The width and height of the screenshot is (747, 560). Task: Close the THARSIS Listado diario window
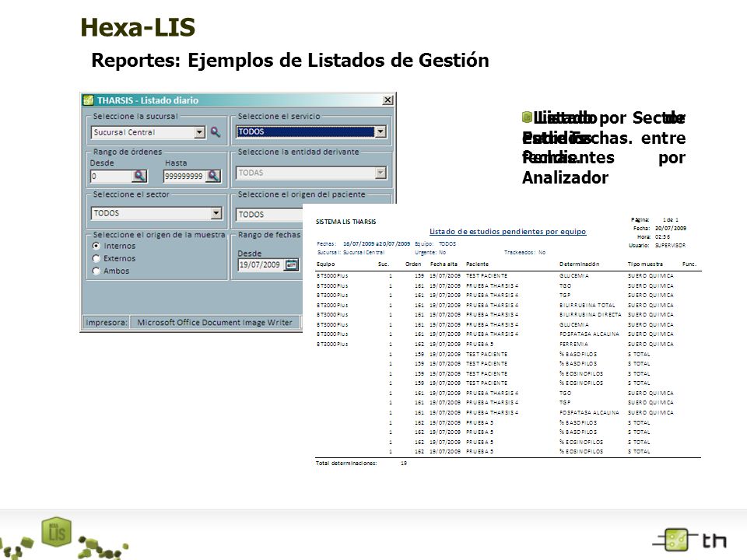pyautogui.click(x=388, y=100)
